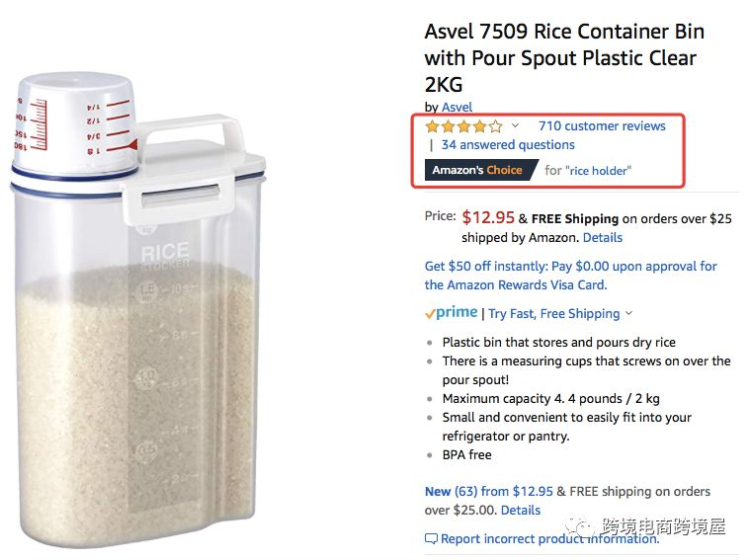Click the Asvel brand link
The width and height of the screenshot is (750, 560).
coord(457,107)
